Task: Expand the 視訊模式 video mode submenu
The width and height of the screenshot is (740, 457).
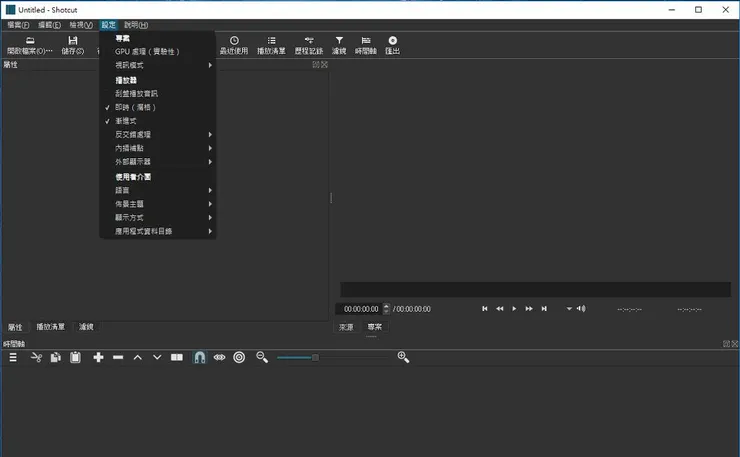Action: [x=158, y=65]
